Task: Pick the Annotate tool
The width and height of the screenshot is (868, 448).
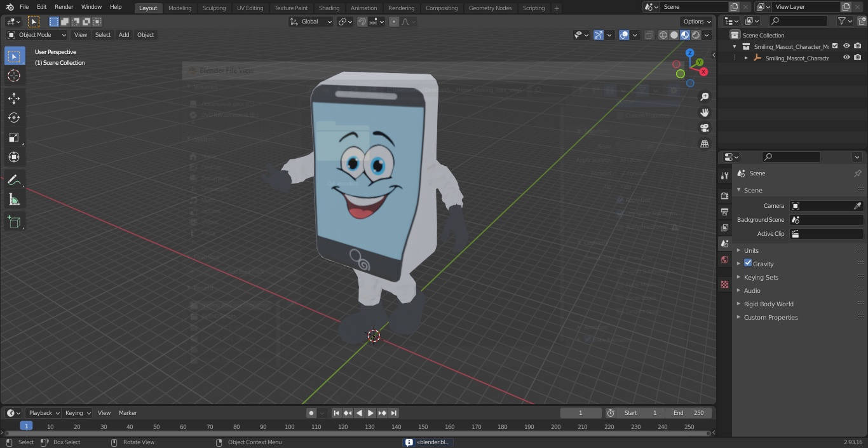Action: [14, 180]
